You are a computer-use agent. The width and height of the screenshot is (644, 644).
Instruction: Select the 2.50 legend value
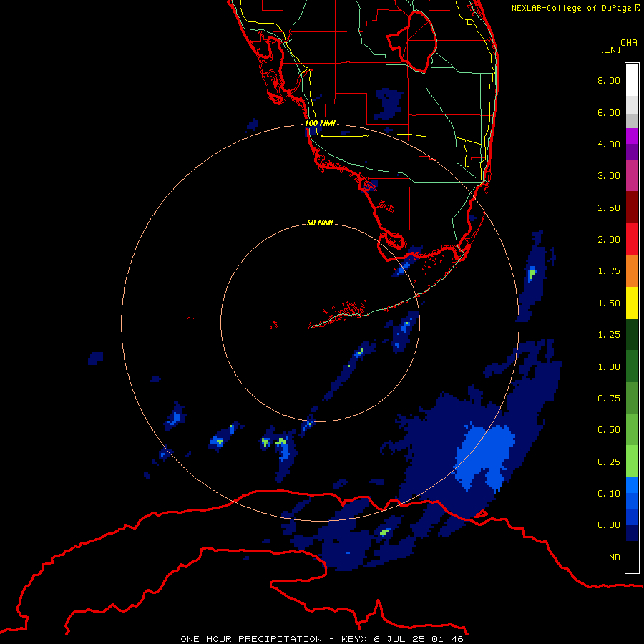[x=609, y=208]
